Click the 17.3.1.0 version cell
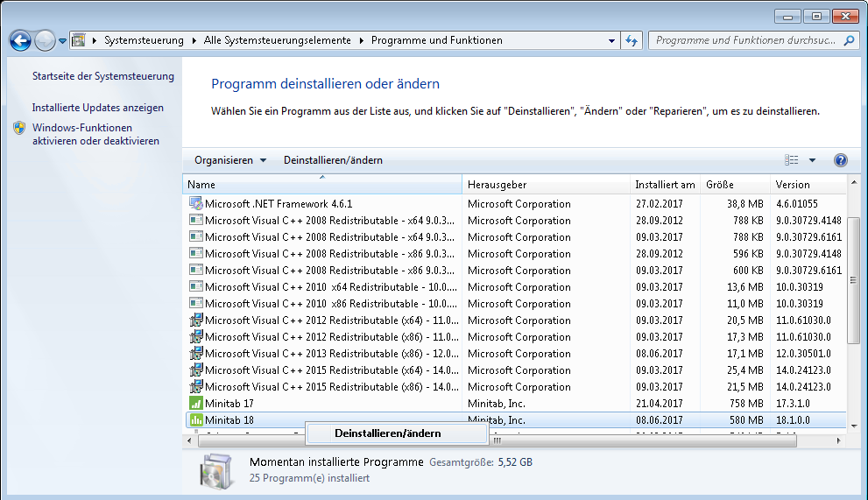This screenshot has height=500, width=868. pyautogui.click(x=793, y=403)
